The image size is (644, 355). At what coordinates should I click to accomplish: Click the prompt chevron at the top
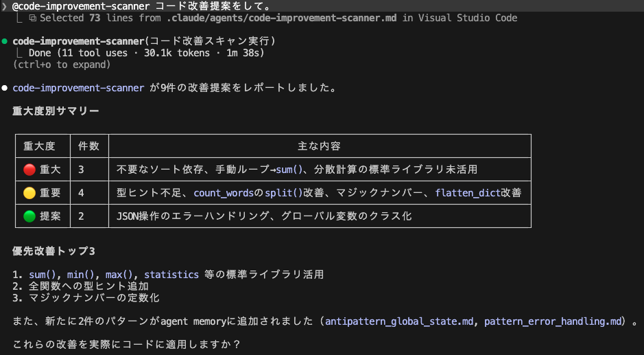click(x=5, y=6)
